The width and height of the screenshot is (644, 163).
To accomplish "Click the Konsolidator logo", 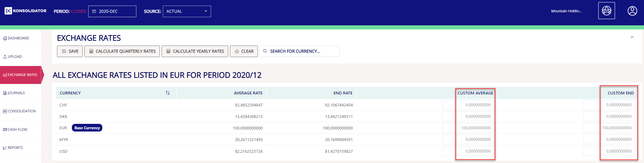I will point(25,11).
